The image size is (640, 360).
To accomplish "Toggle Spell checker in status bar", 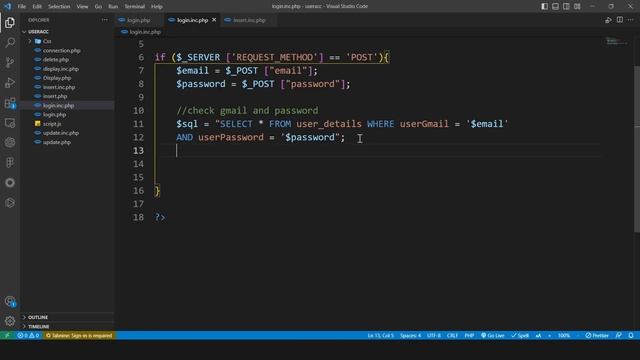I will [520, 336].
